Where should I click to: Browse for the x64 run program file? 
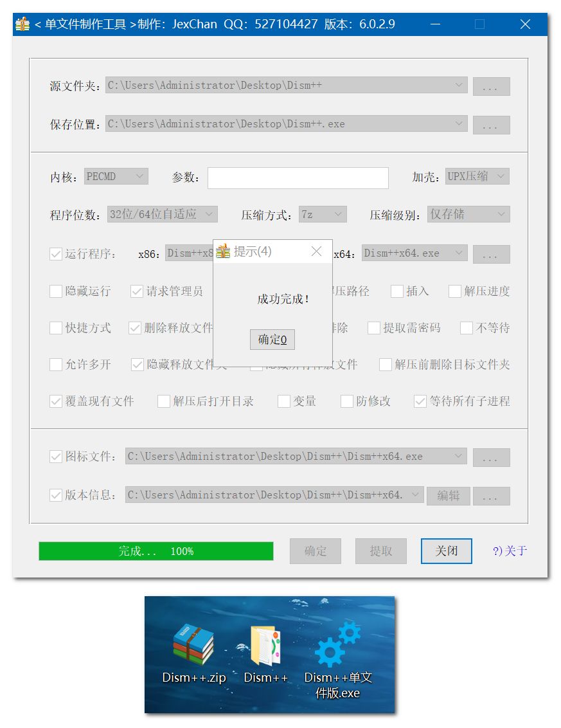coord(491,254)
